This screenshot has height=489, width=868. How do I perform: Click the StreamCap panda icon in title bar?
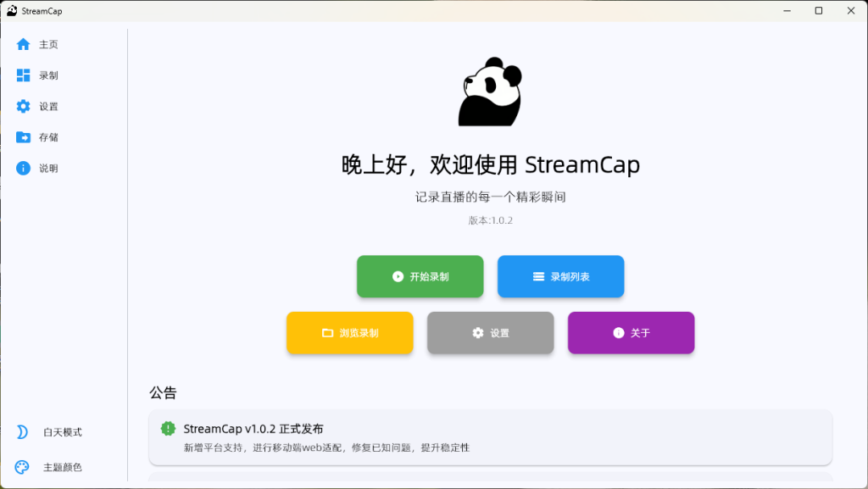click(12, 10)
